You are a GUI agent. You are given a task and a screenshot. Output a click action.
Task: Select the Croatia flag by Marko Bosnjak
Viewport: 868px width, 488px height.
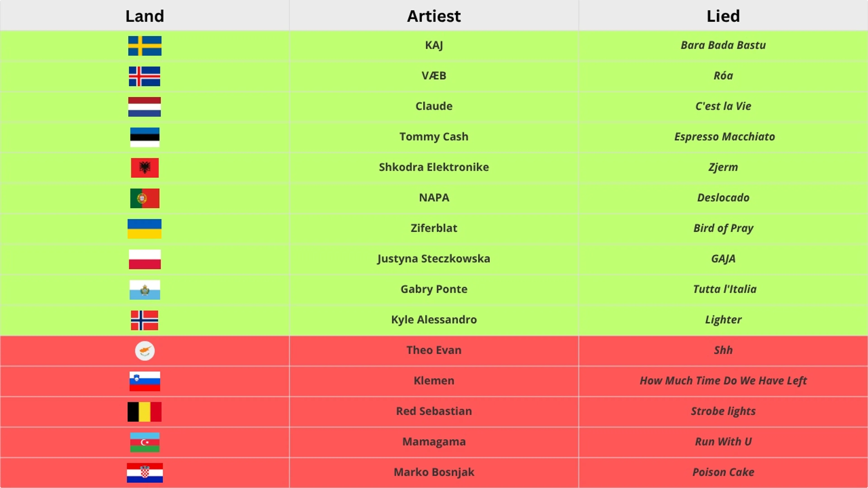(145, 473)
